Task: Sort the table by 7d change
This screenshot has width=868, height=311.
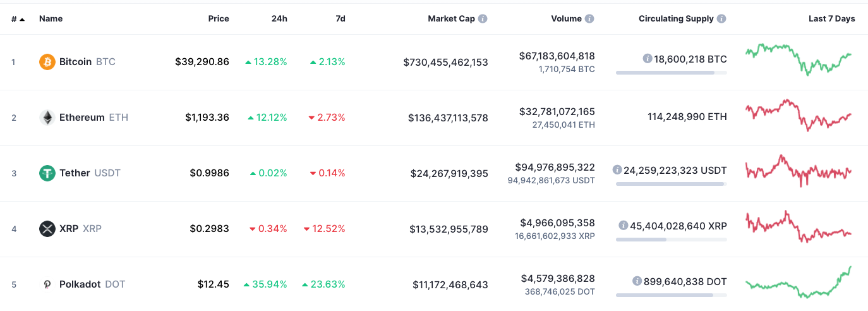Action: (x=341, y=19)
